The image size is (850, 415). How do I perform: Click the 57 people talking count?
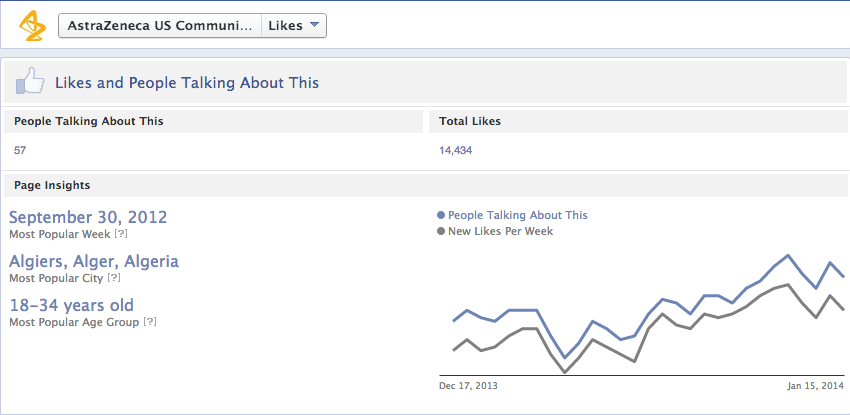click(20, 151)
